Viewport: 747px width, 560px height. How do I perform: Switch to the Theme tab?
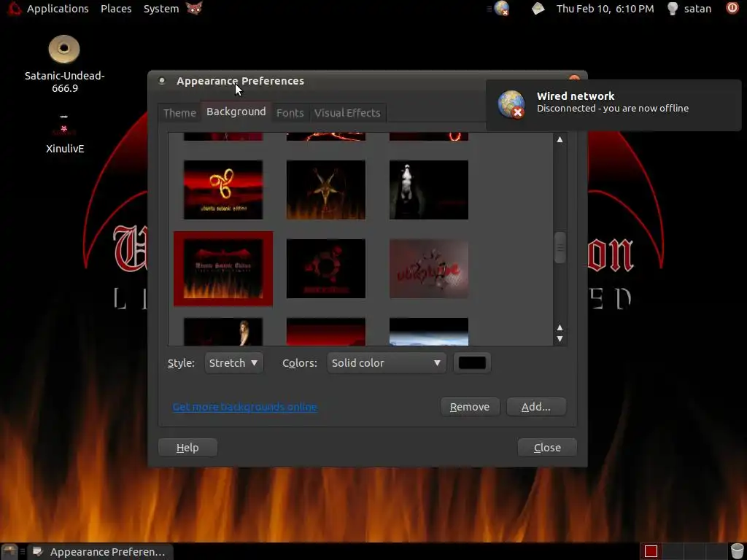coord(179,113)
